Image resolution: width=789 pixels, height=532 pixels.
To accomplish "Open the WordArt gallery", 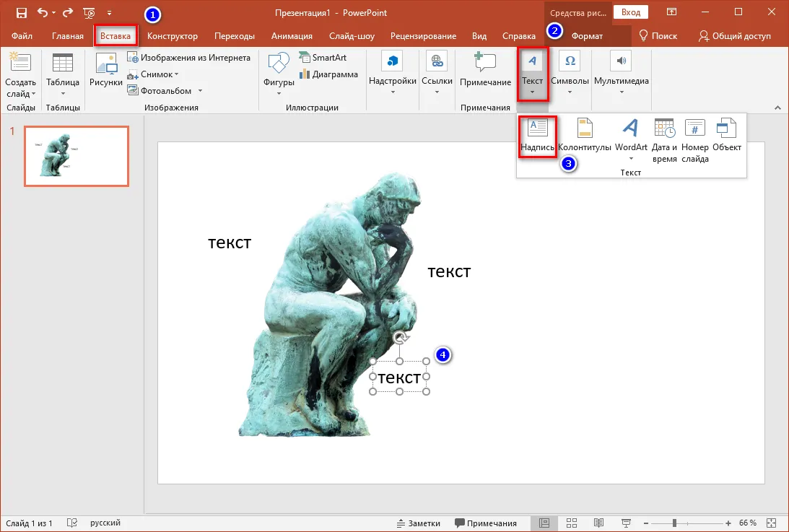I will 631,140.
